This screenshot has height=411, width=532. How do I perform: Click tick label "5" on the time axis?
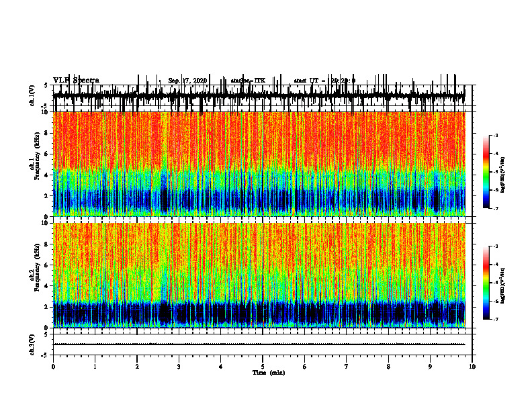coord(263,367)
